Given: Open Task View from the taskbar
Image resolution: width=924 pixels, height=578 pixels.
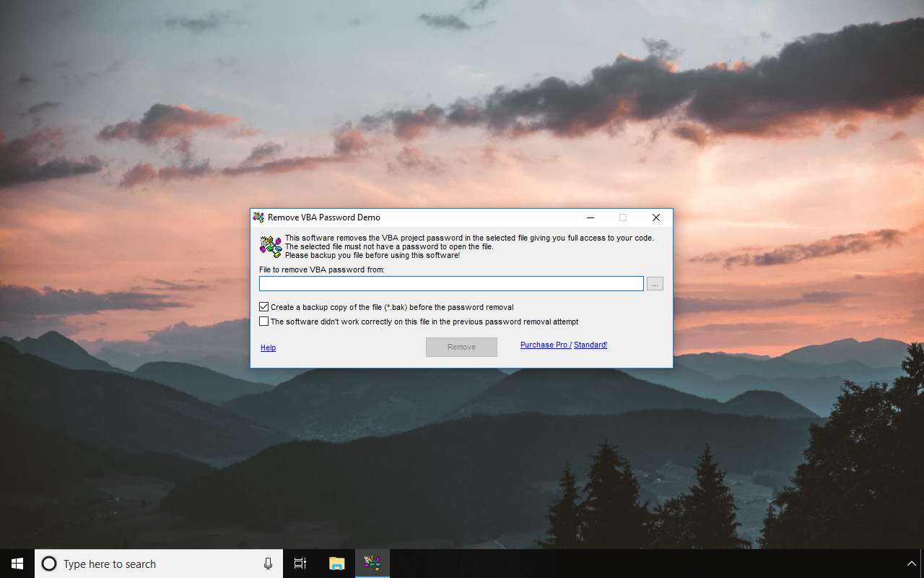Looking at the screenshot, I should [300, 564].
